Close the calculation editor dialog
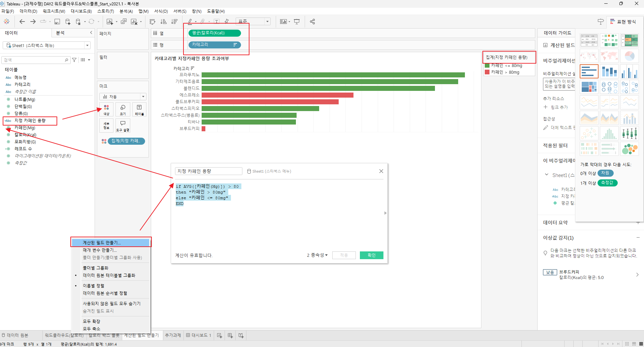The width and height of the screenshot is (644, 347). point(381,171)
